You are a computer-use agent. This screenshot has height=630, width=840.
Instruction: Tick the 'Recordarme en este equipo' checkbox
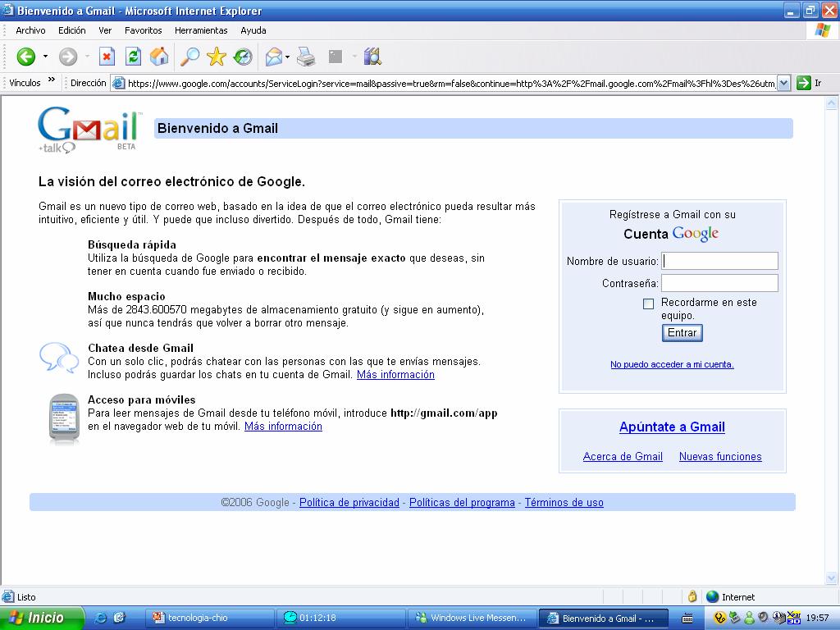[x=648, y=304]
